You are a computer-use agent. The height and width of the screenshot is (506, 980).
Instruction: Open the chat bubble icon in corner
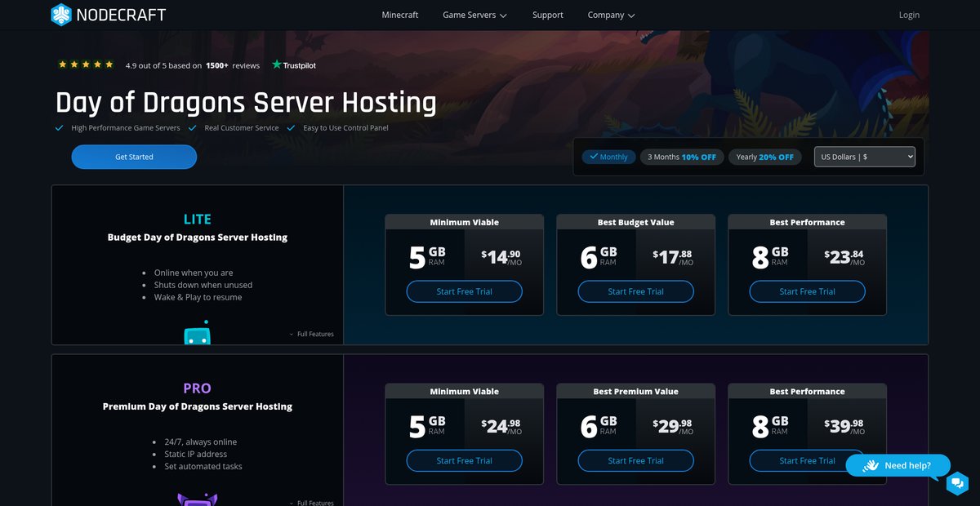[x=957, y=483]
